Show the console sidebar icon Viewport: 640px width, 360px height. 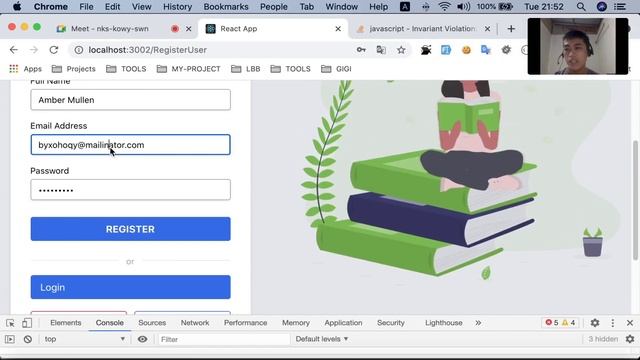tap(10, 339)
